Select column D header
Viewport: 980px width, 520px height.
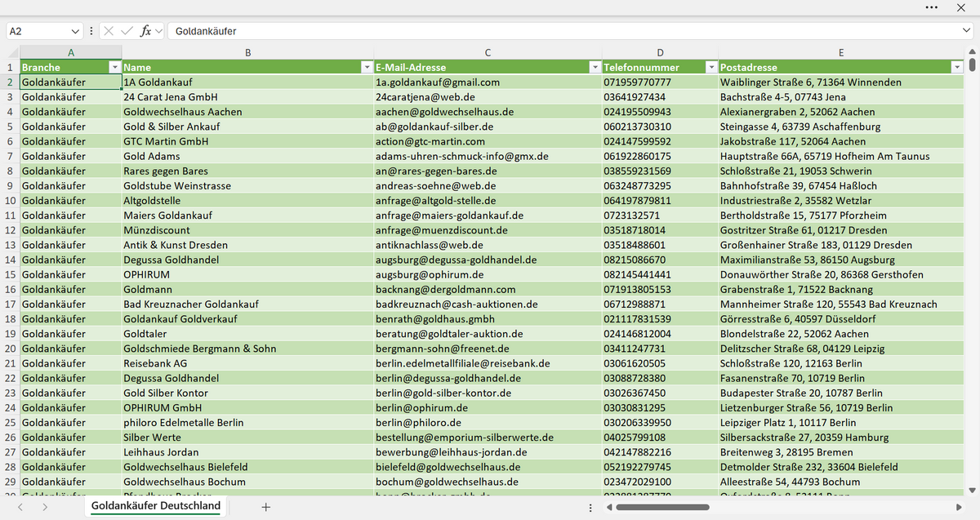point(660,53)
